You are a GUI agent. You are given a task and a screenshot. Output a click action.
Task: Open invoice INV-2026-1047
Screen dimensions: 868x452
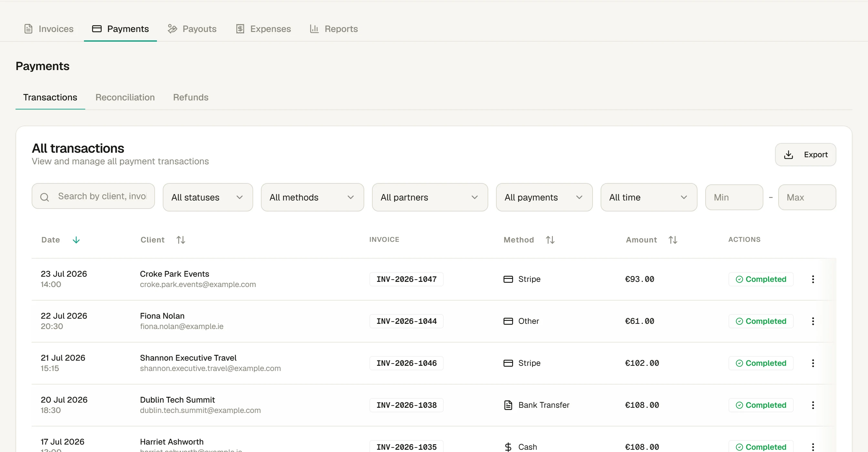[406, 279]
